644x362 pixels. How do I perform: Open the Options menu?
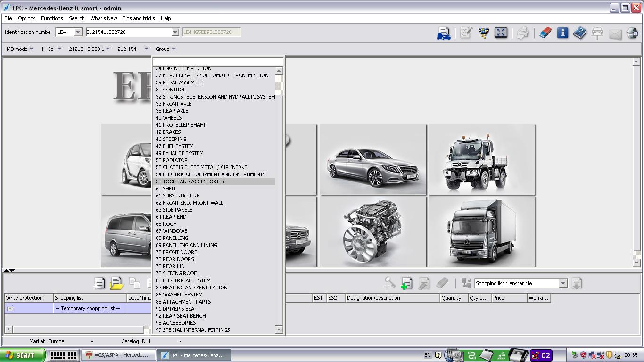pyautogui.click(x=26, y=18)
